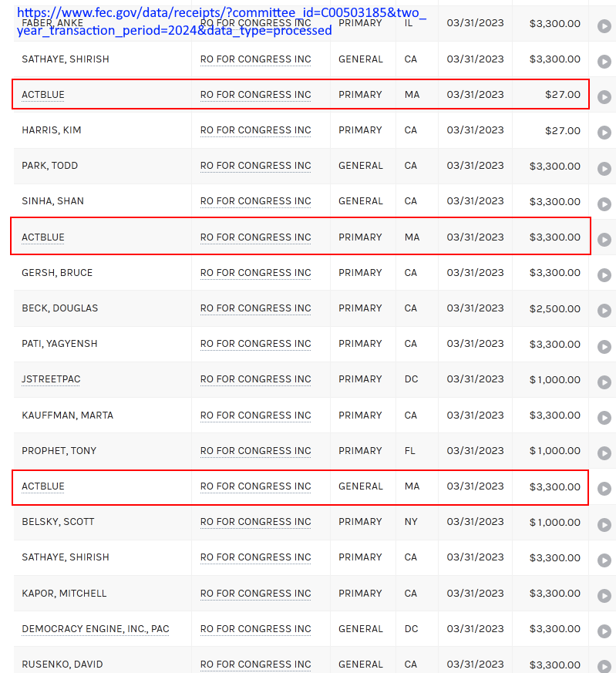Screen dimensions: 616x673
Task: Expand details arrow for GERSH, BRUCE row
Action: (x=604, y=275)
